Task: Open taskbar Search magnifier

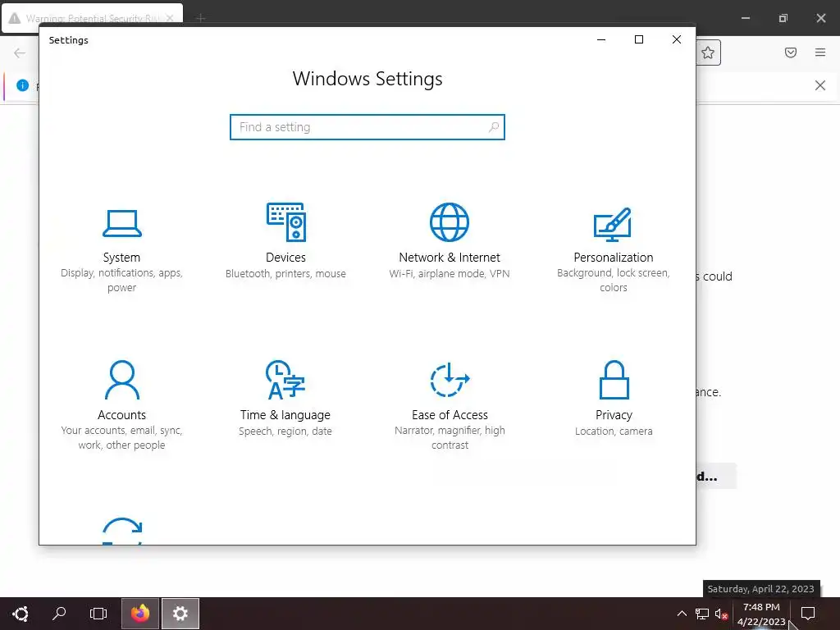Action: pyautogui.click(x=59, y=614)
